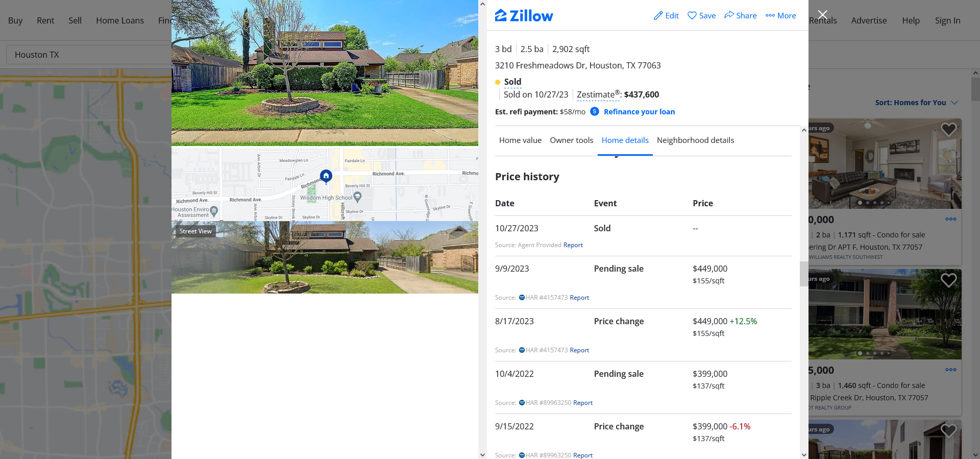Open the Street View thumbnail
Screen dimensions: 980x459
(325, 257)
